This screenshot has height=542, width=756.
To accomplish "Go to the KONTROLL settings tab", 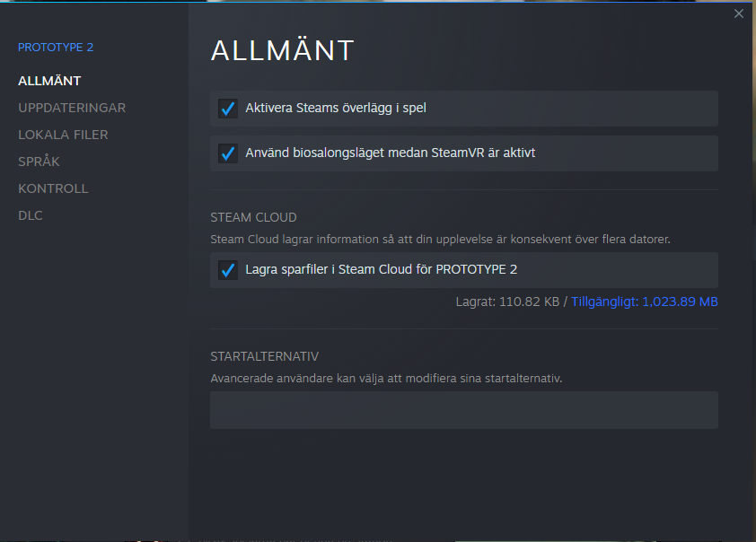I will click(x=53, y=188).
